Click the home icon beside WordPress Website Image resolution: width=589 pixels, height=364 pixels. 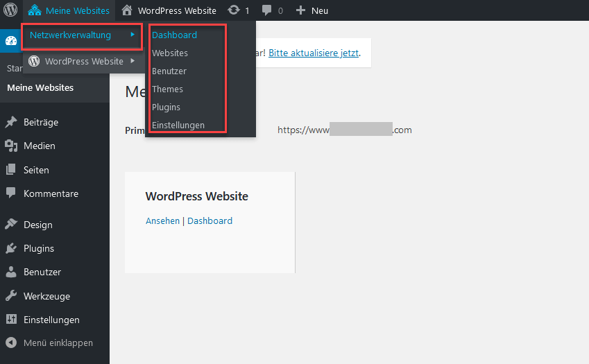click(x=127, y=10)
